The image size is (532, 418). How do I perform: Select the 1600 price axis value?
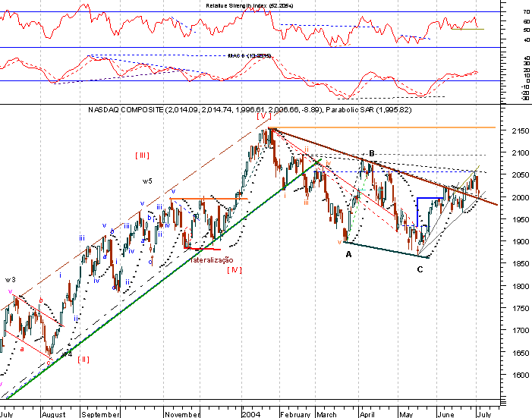[520, 376]
